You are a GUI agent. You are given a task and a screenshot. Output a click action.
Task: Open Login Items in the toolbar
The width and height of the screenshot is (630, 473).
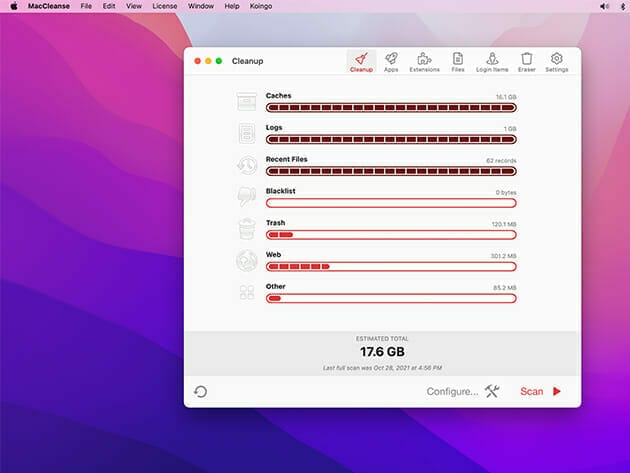[491, 61]
